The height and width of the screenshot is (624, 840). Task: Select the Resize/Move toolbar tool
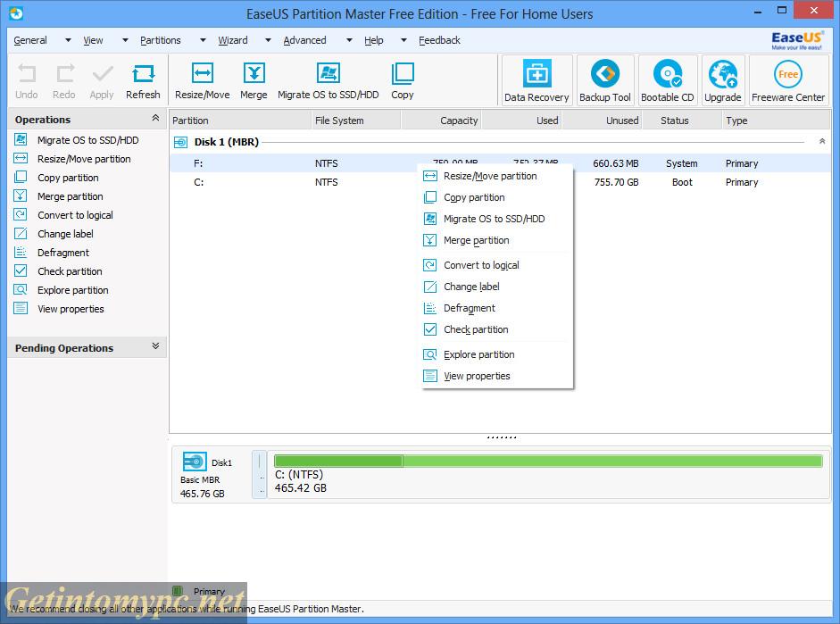pyautogui.click(x=202, y=81)
